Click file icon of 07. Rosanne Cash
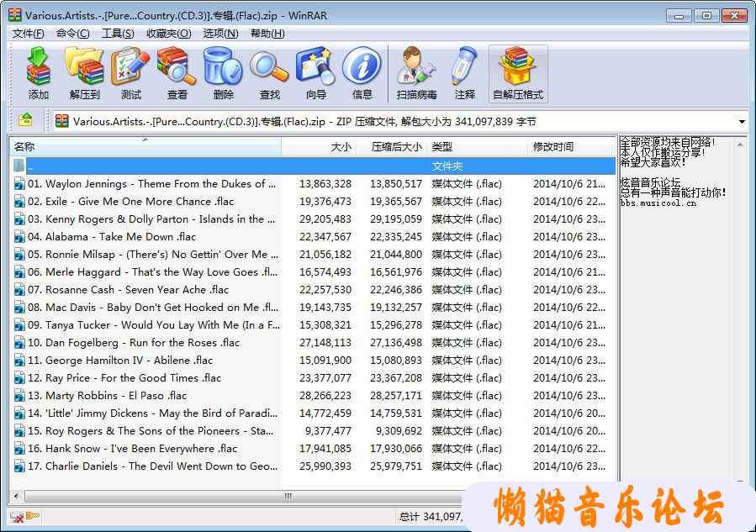 tap(19, 290)
